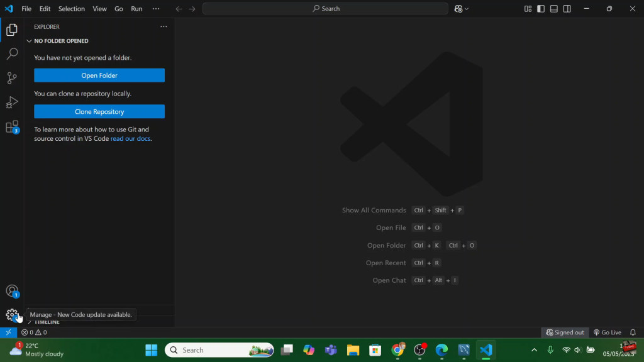Open the Extensions view

(12, 126)
